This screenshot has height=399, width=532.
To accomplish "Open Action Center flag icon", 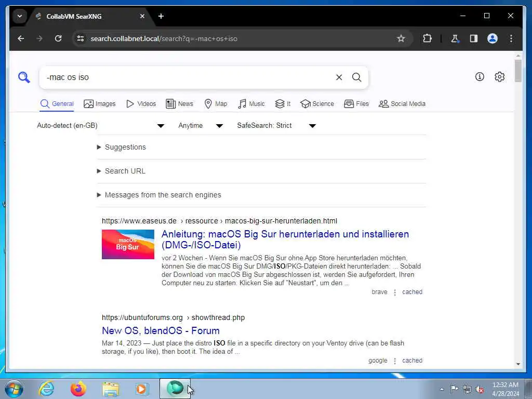I will tap(454, 389).
